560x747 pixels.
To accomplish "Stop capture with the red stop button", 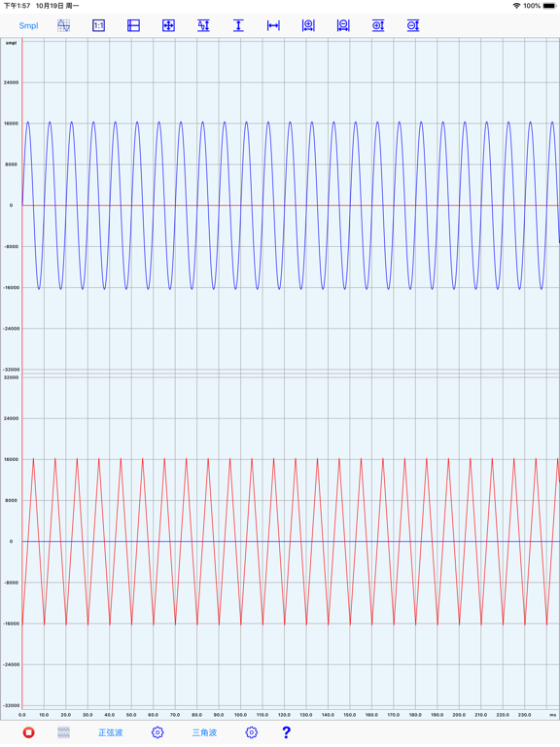I will pos(28,732).
